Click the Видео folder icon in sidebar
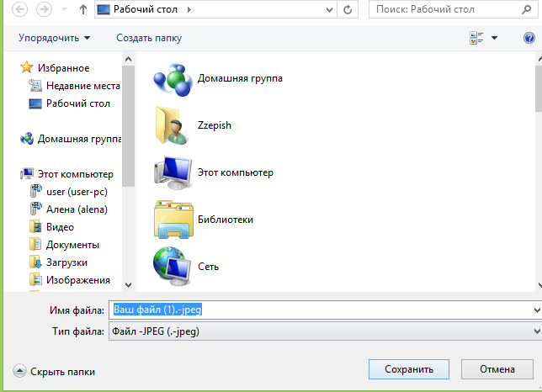This screenshot has height=392, width=542. tap(35, 227)
